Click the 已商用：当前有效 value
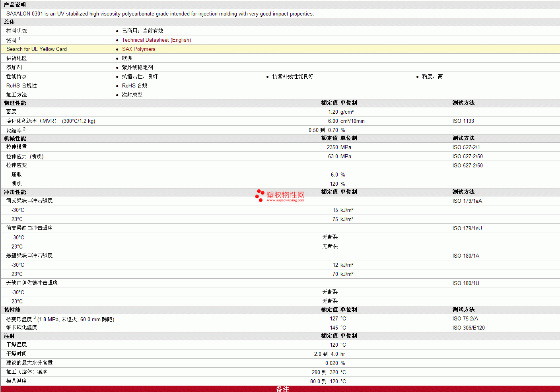The height and width of the screenshot is (392, 560). click(142, 31)
